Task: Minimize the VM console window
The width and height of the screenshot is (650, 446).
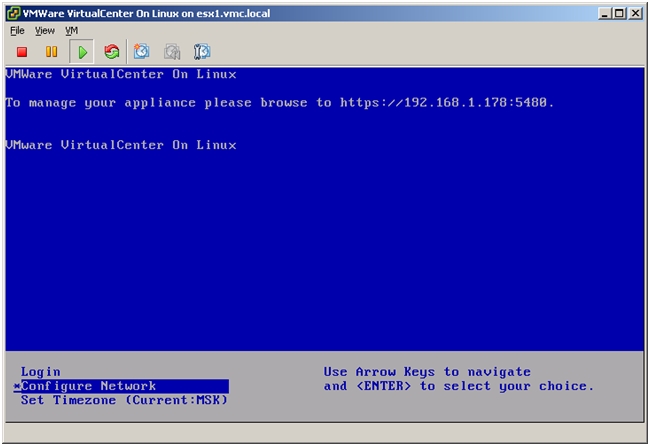Action: 607,13
